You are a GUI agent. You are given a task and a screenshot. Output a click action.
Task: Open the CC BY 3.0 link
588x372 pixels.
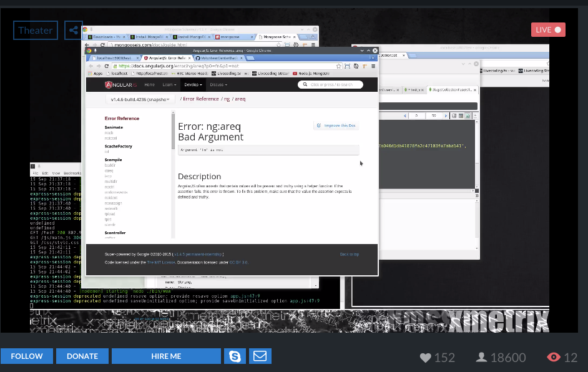pos(238,263)
